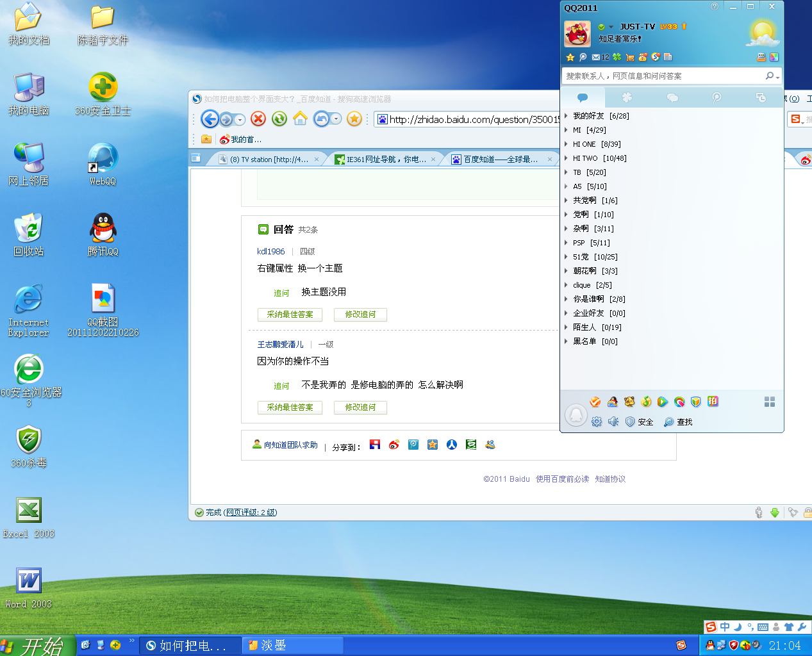
Task: Switch to the 百度知道 browser tab
Action: point(501,160)
